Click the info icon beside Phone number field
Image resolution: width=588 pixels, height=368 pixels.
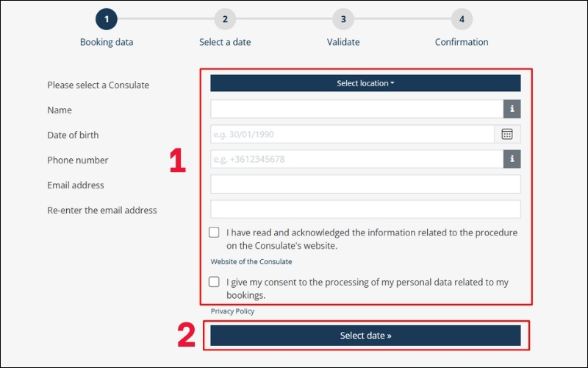coord(512,159)
